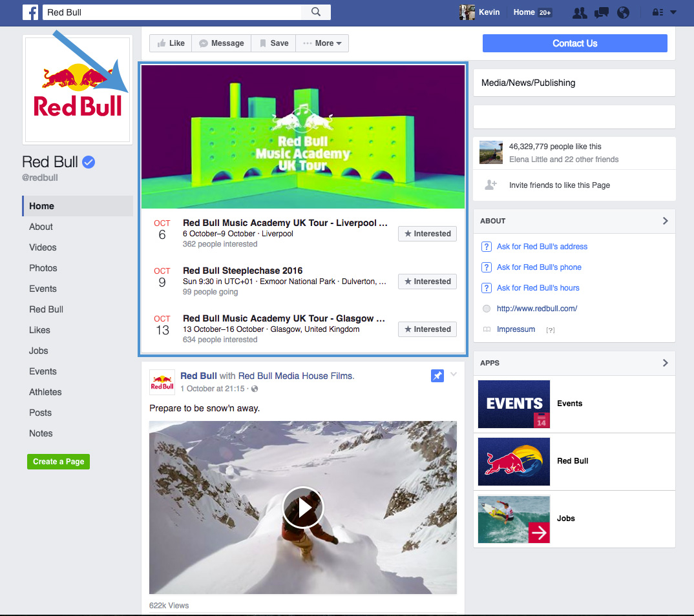Click Invite friends to like this Page
The width and height of the screenshot is (694, 616).
coord(560,185)
